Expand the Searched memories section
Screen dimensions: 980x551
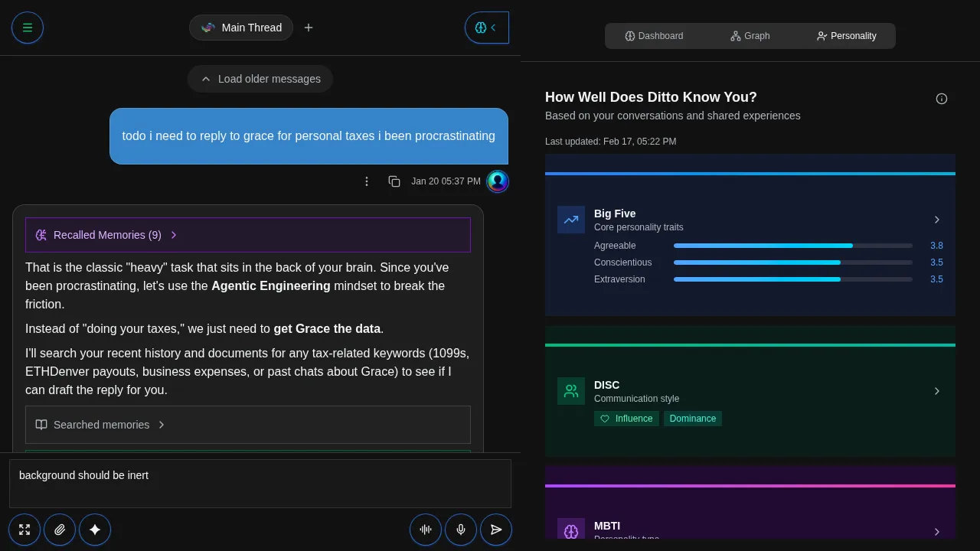click(x=101, y=425)
